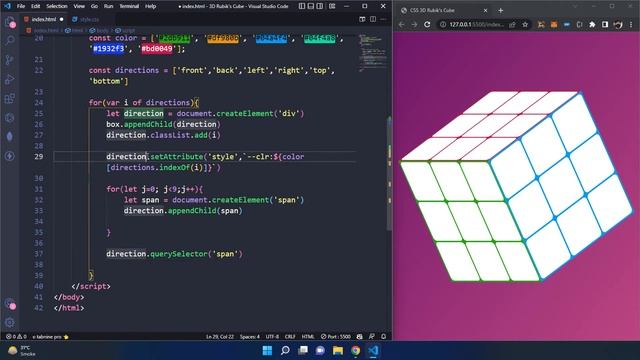
Task: Click the errors and warnings status item
Action: 16,337
